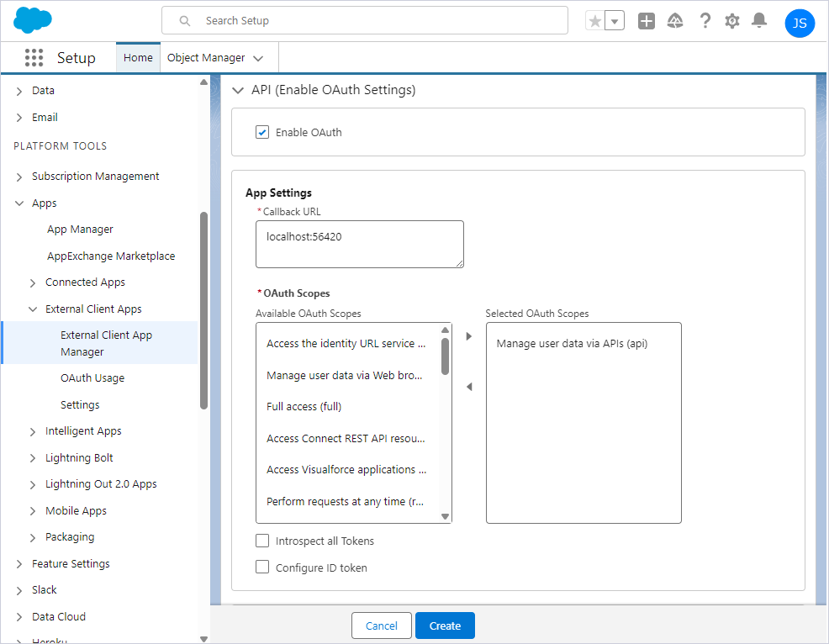
Task: Open the Trailhead guidance icon
Action: tap(675, 21)
